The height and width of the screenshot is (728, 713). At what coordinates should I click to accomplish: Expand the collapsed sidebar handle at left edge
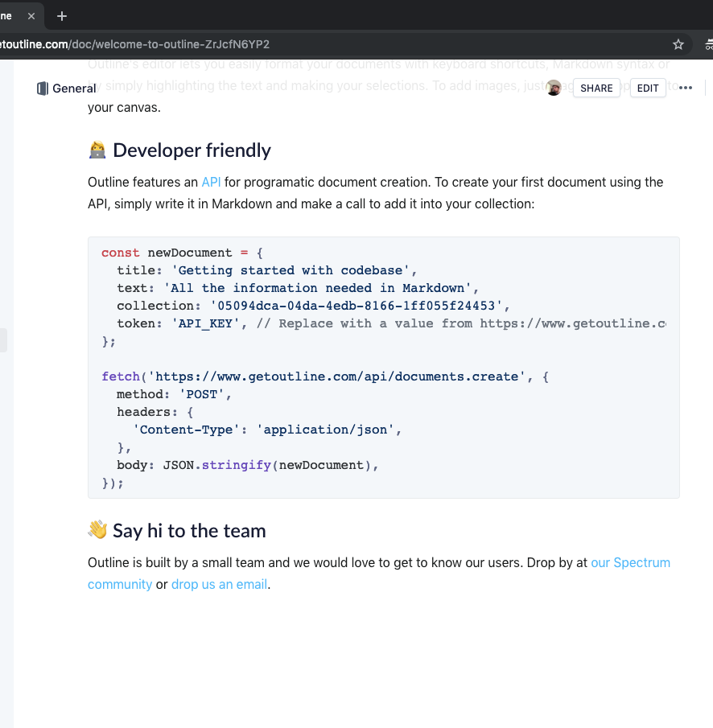[3, 340]
